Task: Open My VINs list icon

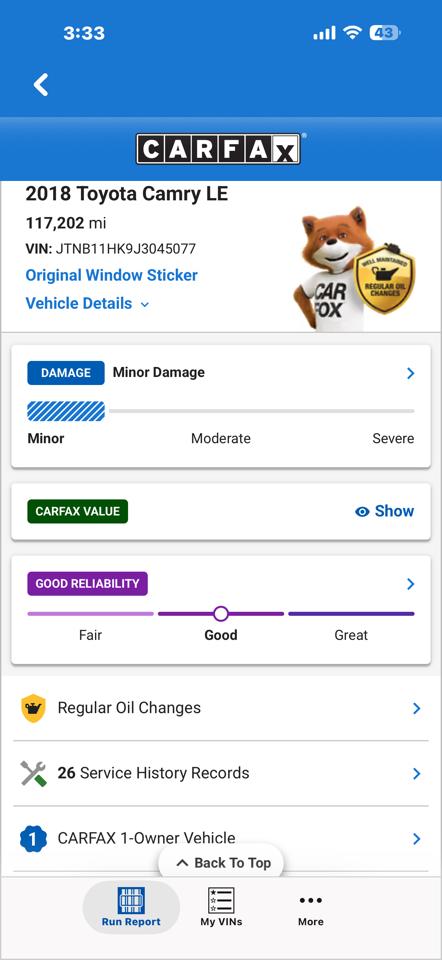Action: pyautogui.click(x=221, y=901)
